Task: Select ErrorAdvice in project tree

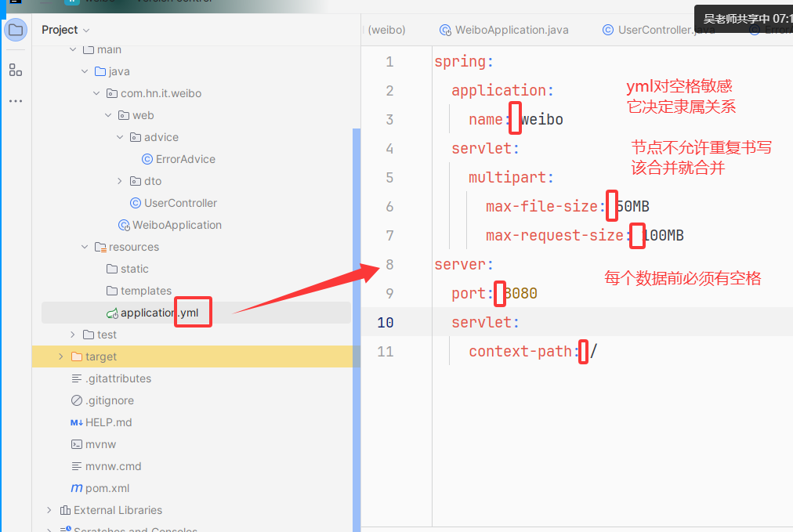Action: click(x=186, y=159)
